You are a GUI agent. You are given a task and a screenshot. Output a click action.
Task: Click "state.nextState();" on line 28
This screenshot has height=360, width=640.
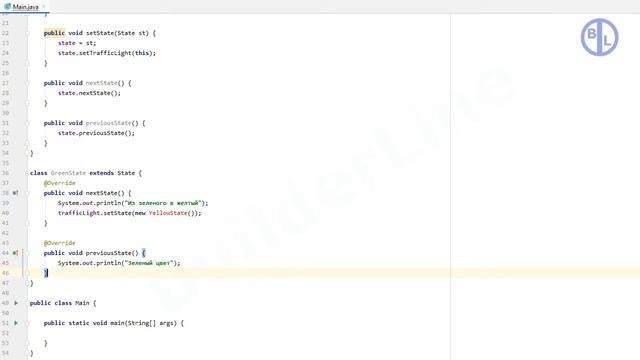click(x=89, y=93)
